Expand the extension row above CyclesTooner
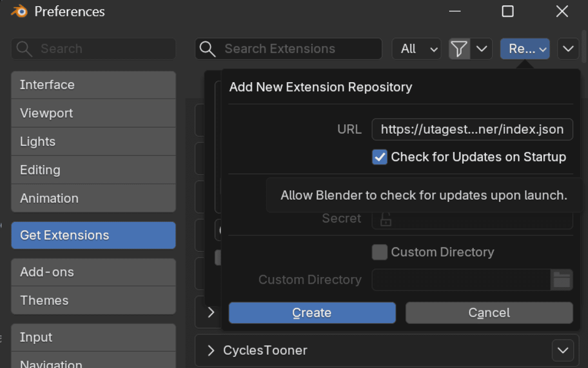 pos(211,312)
